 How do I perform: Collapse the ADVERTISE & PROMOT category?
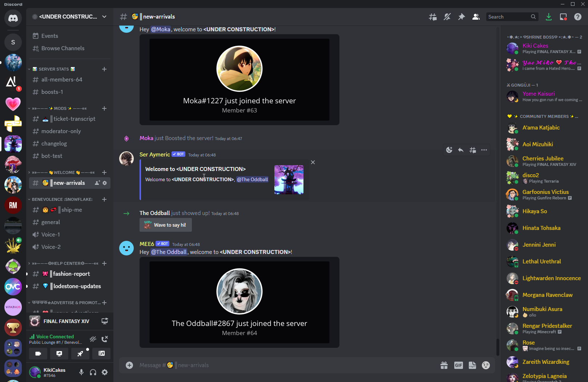point(64,303)
